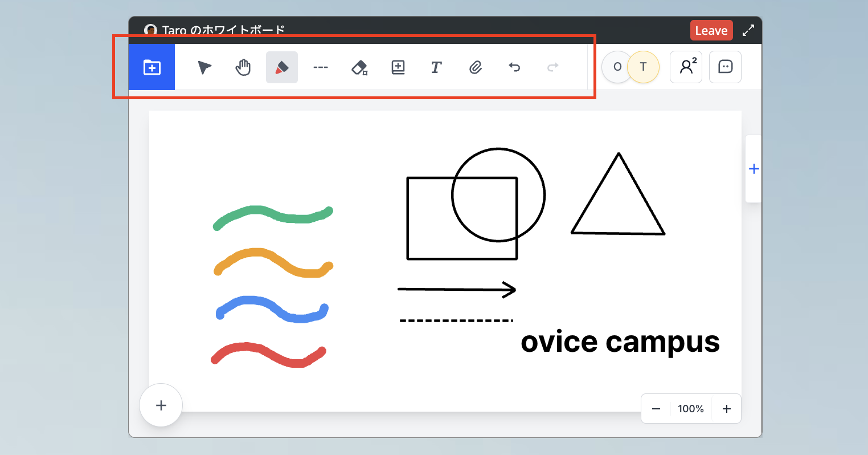Image resolution: width=868 pixels, height=455 pixels.
Task: Click the triangle shape on canvas
Action: click(x=619, y=193)
